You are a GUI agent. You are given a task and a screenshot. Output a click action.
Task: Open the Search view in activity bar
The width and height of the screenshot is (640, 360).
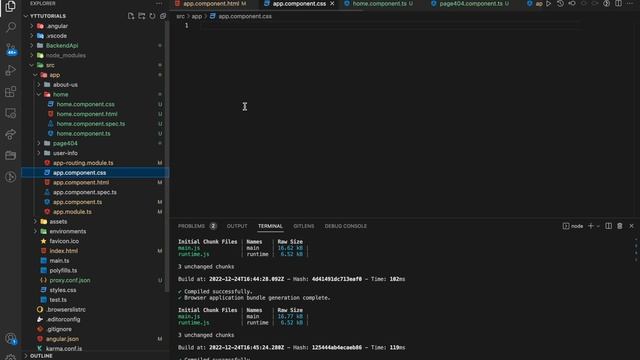point(11,27)
